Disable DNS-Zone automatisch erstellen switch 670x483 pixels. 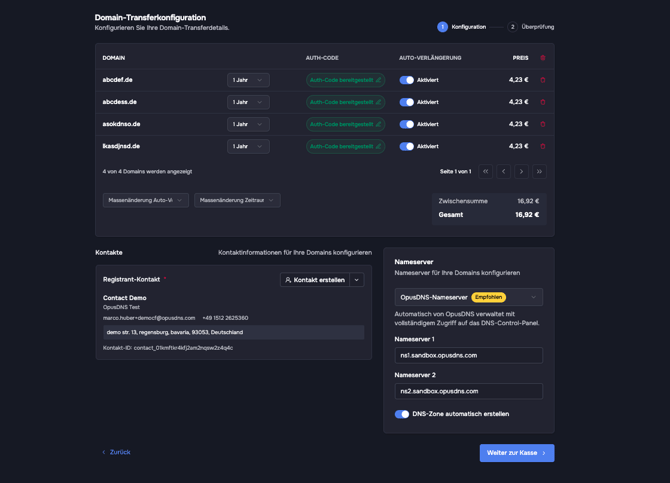pyautogui.click(x=402, y=414)
